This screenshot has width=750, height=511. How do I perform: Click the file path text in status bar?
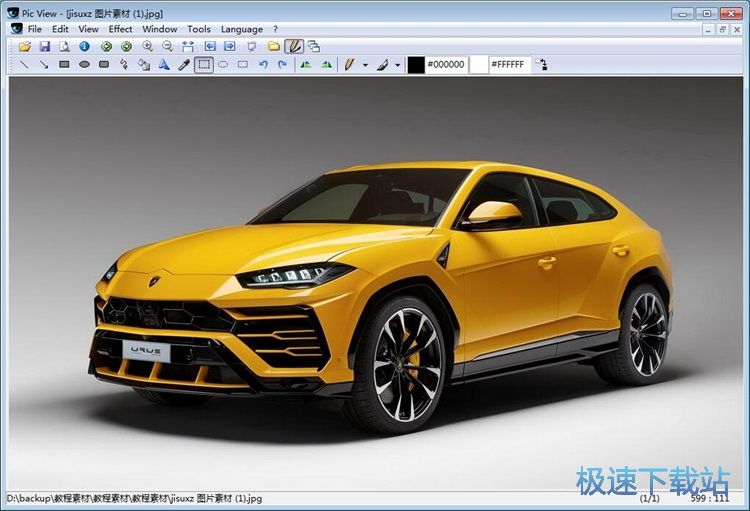134,499
